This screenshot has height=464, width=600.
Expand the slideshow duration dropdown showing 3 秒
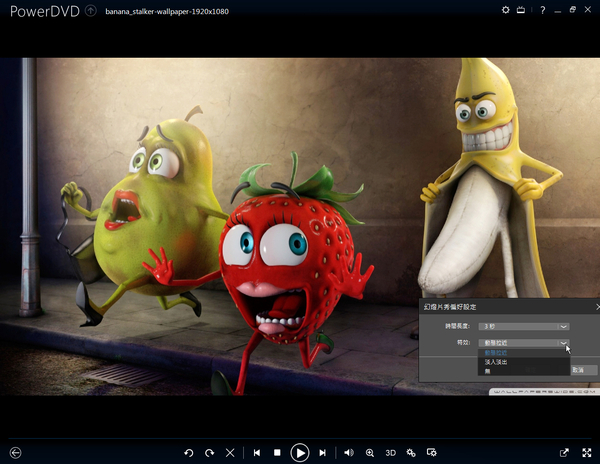[564, 326]
